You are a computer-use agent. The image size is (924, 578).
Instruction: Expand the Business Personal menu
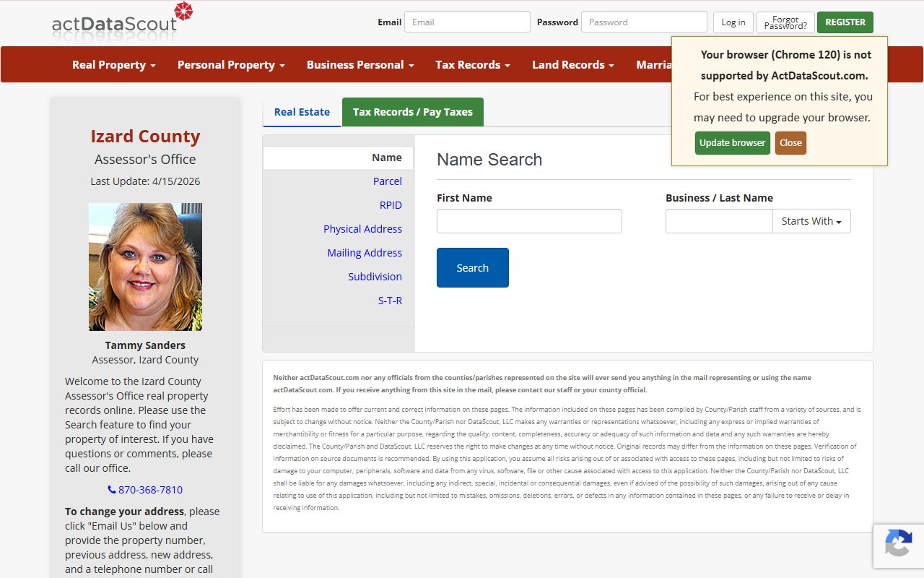click(x=360, y=64)
